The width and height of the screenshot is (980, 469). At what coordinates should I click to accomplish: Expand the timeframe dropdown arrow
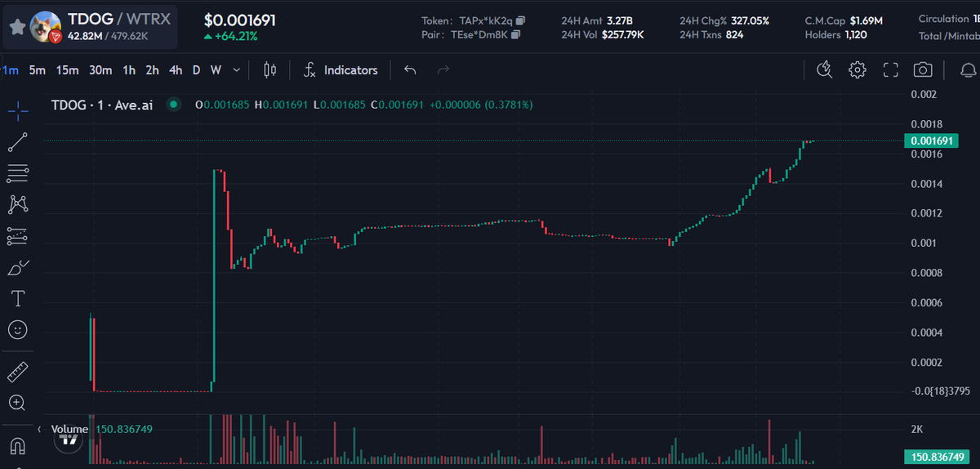point(237,70)
